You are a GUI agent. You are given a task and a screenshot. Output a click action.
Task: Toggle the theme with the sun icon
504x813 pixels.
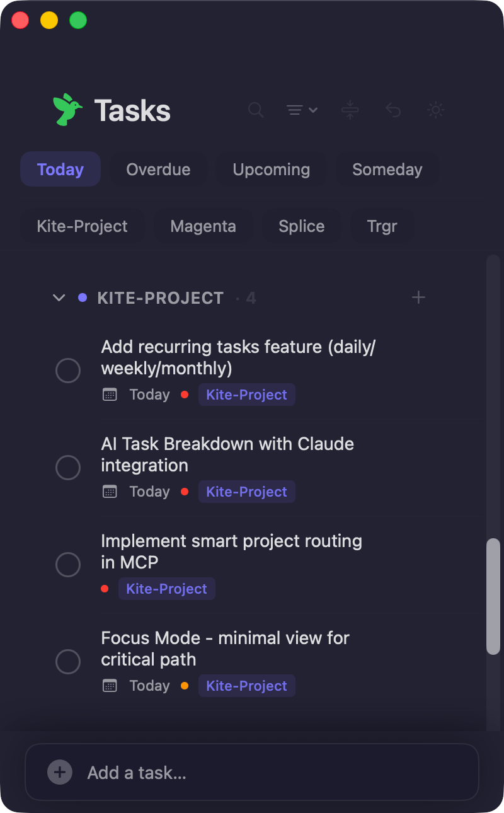point(435,110)
